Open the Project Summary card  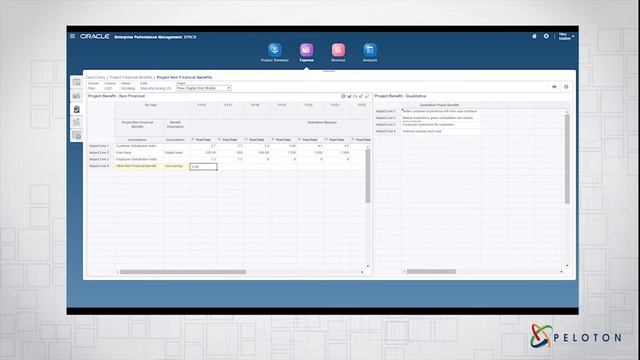pyautogui.click(x=275, y=53)
